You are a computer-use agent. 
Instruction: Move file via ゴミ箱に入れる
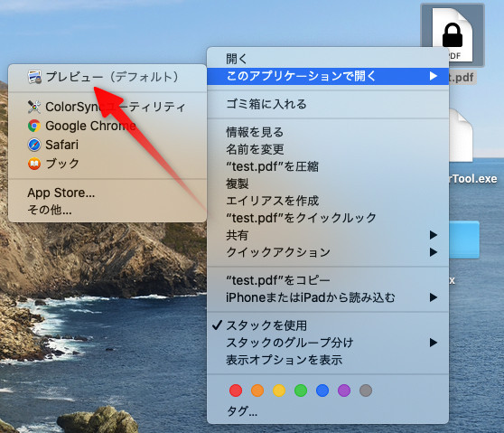(x=328, y=104)
